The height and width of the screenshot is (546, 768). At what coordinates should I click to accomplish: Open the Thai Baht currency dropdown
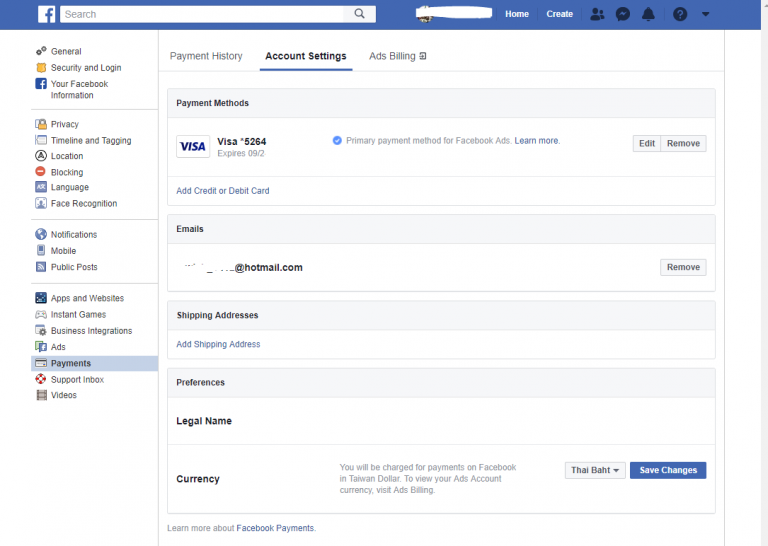click(595, 470)
